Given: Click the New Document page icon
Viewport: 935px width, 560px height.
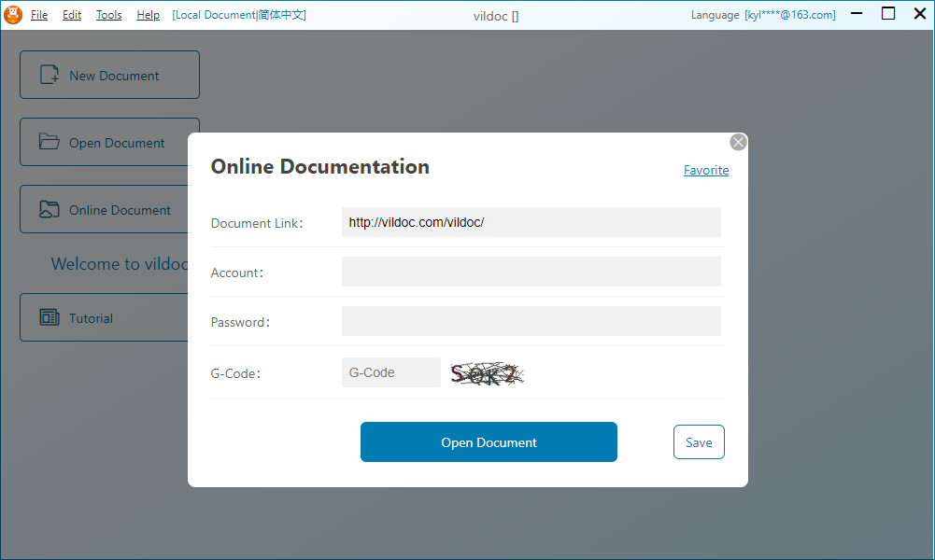Looking at the screenshot, I should coord(49,76).
